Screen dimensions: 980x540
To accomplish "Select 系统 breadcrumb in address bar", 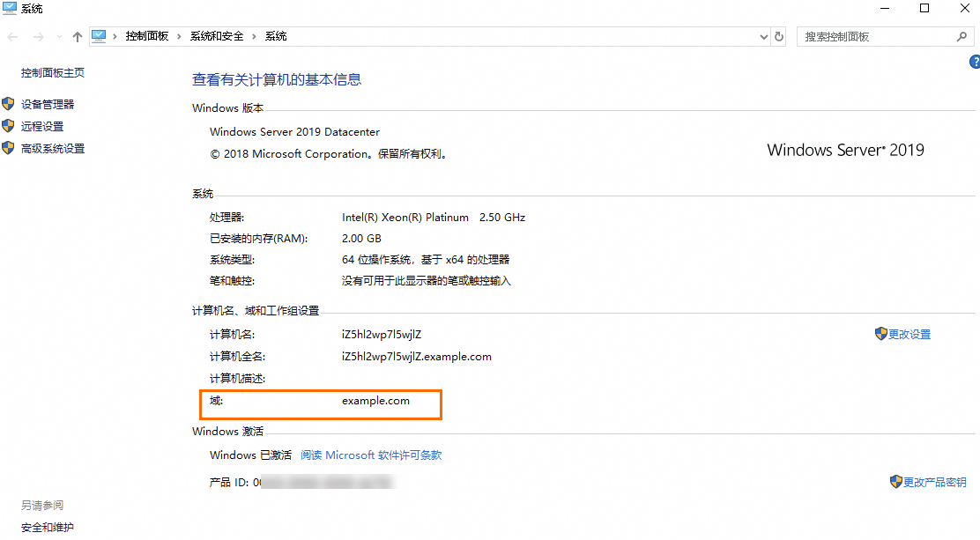I will pos(276,36).
